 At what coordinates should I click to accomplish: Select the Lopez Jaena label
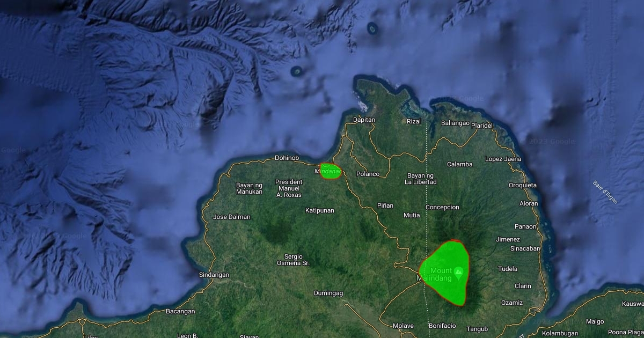click(x=503, y=159)
